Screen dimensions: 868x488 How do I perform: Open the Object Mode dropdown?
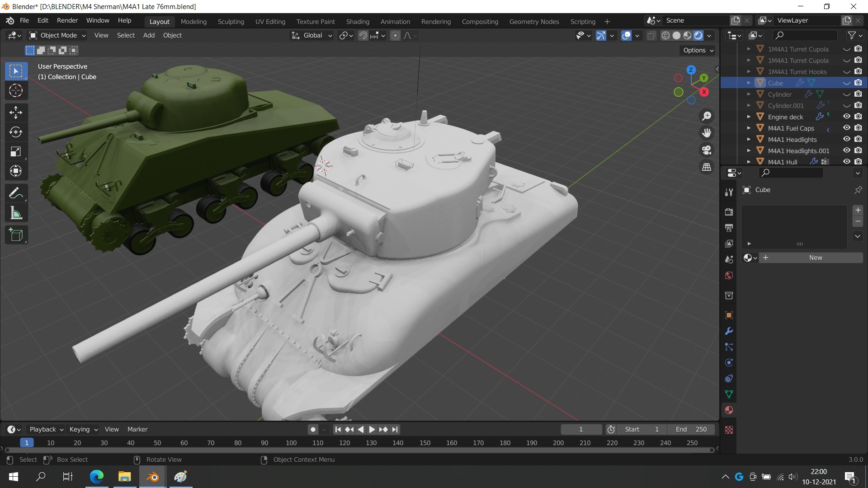(57, 35)
